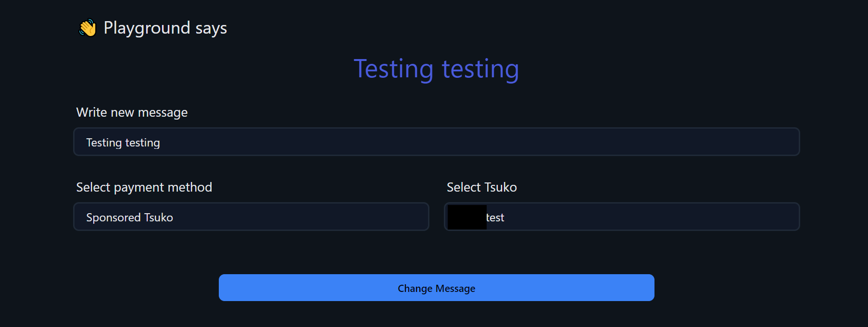The image size is (868, 327).
Task: Choose a Tsuko from the test dropdown
Action: pos(621,217)
